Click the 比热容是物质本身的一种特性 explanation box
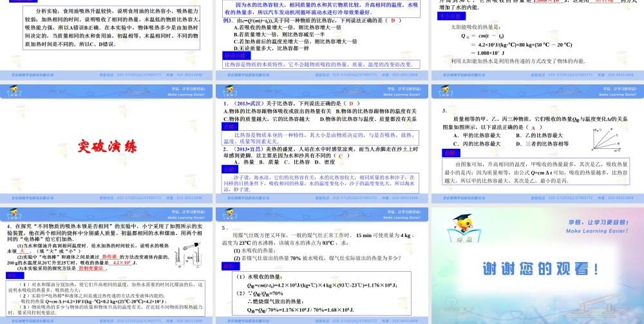Screen dimensions: 644x324 [321, 138]
